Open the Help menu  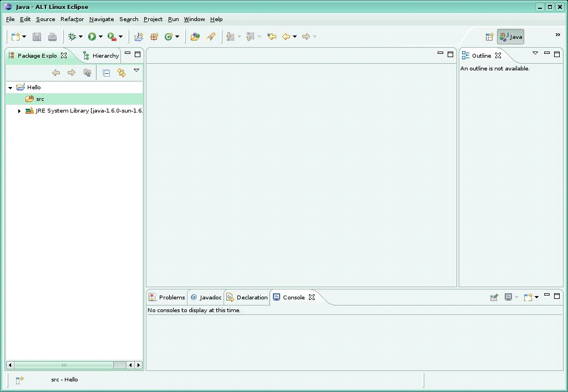[216, 19]
